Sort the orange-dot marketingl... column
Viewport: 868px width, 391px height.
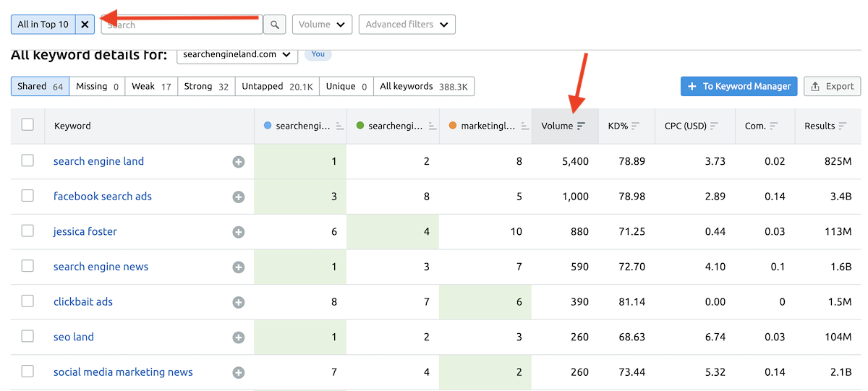[525, 126]
